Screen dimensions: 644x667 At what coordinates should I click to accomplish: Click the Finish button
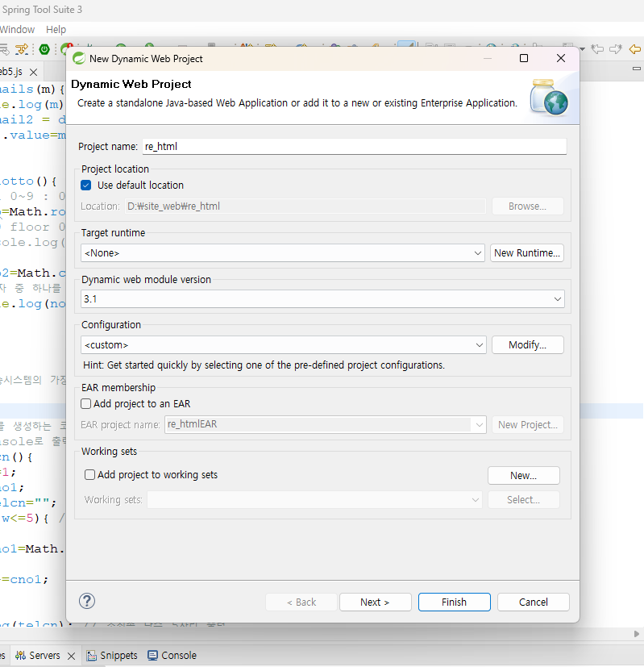pyautogui.click(x=454, y=602)
